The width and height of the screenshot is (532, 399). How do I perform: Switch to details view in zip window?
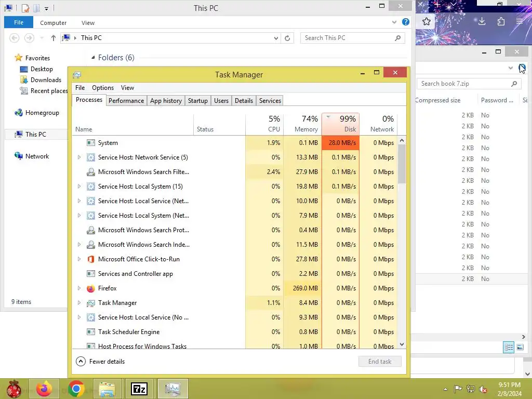[x=509, y=347]
